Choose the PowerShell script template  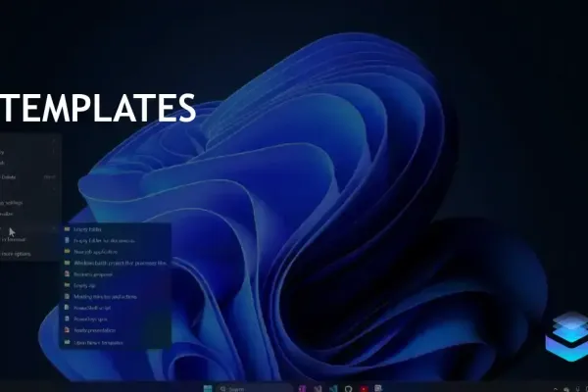coord(115,308)
